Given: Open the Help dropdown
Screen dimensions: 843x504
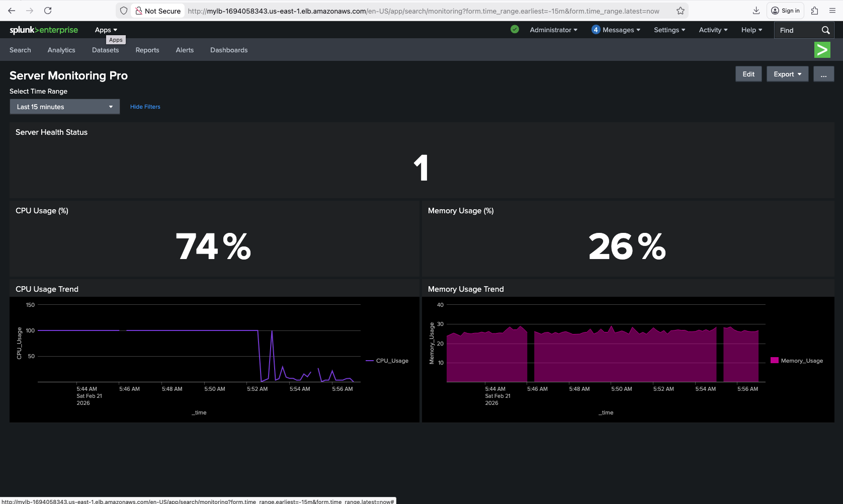Looking at the screenshot, I should (x=751, y=30).
